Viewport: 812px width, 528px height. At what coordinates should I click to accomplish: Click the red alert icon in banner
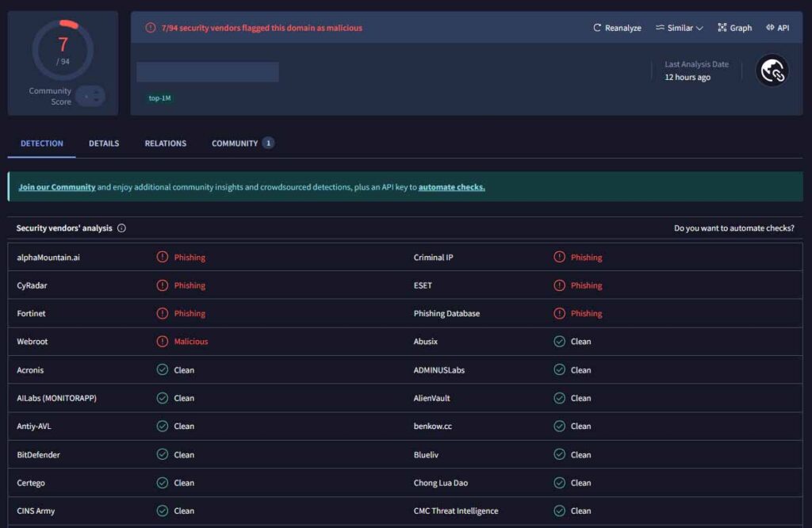coord(150,28)
